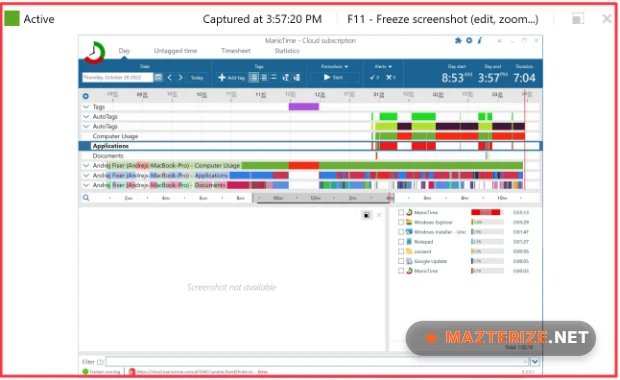Check the first ManicTime row checkbox

tap(401, 212)
